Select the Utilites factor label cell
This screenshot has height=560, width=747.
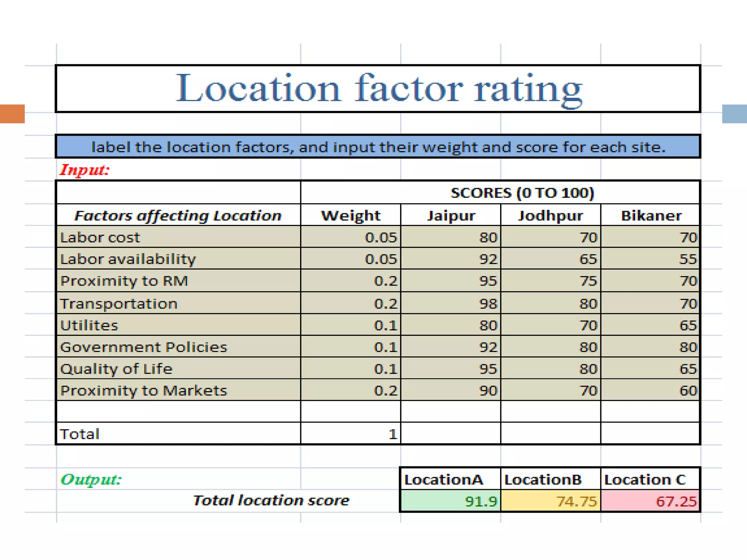click(178, 325)
